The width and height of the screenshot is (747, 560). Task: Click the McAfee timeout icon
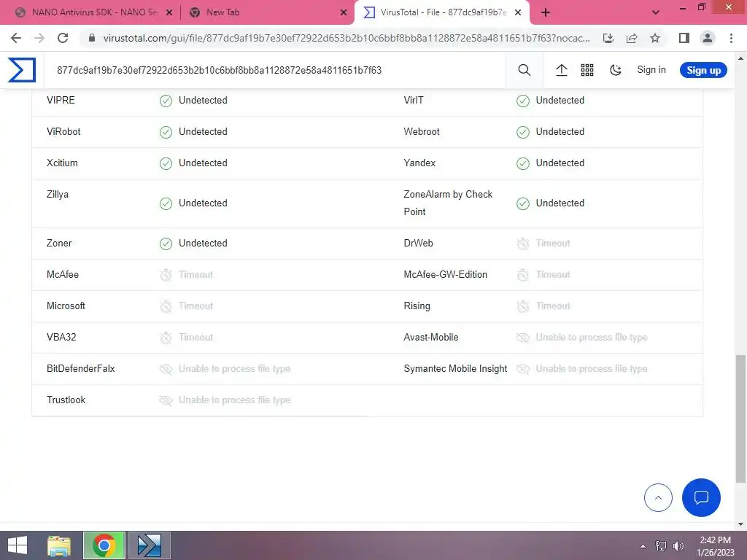pyautogui.click(x=166, y=275)
